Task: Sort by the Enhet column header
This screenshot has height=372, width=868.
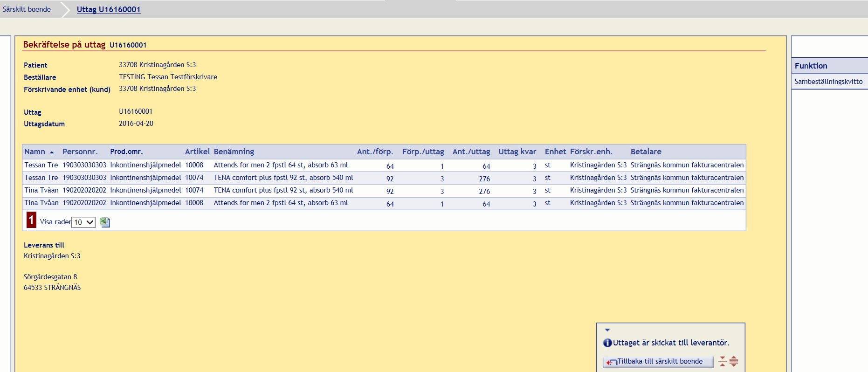Action: 556,152
